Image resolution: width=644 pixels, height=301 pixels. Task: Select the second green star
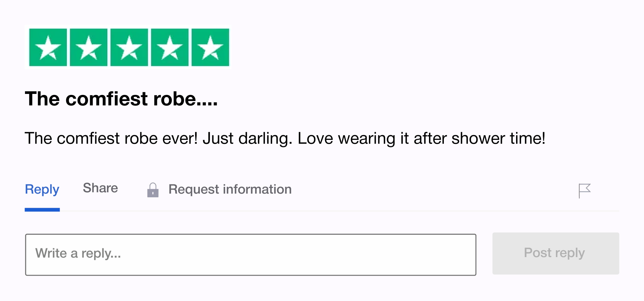click(x=88, y=47)
